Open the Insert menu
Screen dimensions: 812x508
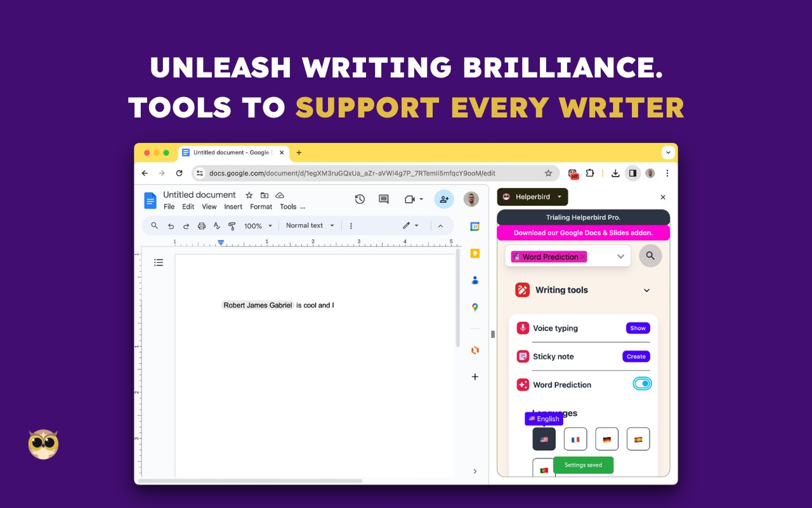(233, 207)
